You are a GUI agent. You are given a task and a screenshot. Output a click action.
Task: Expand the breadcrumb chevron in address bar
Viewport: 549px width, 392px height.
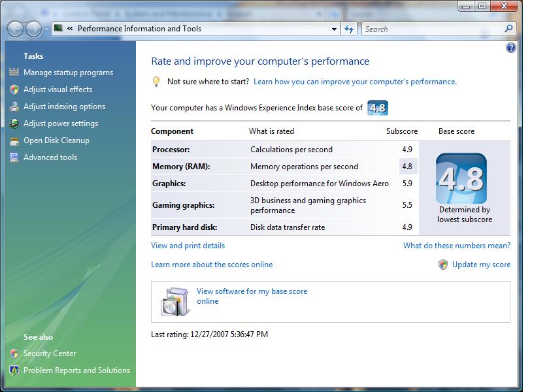point(70,29)
